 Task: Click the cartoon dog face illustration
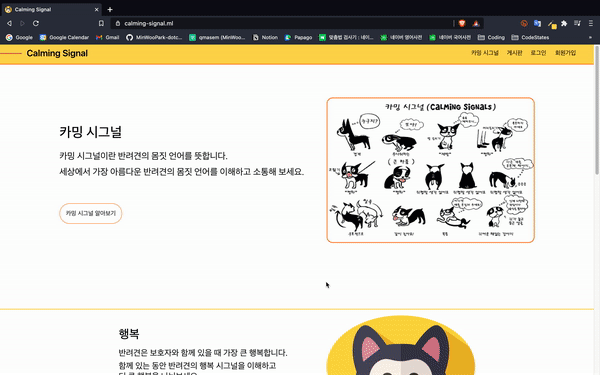point(401,346)
